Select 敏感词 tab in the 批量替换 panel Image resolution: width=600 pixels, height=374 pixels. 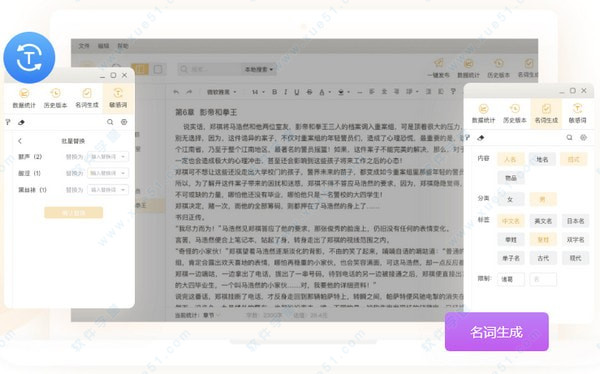coord(118,98)
